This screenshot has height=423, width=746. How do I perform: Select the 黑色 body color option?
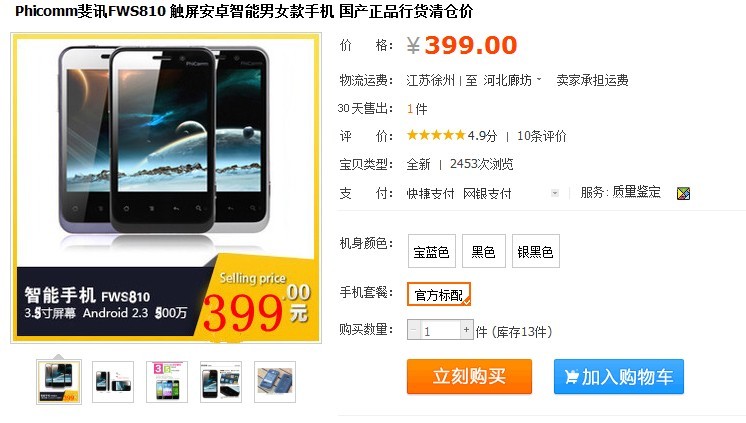pyautogui.click(x=483, y=251)
